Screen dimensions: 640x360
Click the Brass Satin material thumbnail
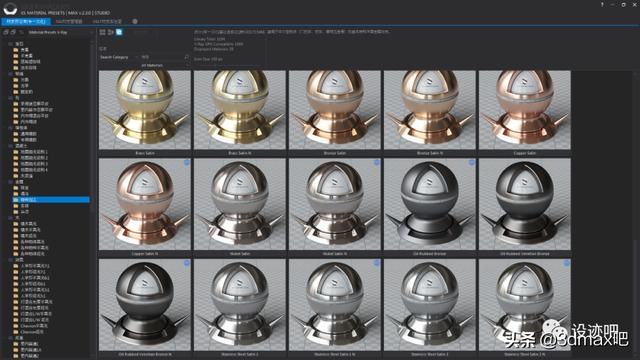point(144,109)
